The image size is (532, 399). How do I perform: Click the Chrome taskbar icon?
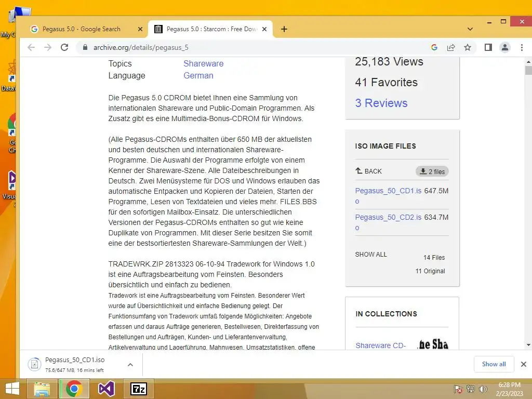coord(74,389)
